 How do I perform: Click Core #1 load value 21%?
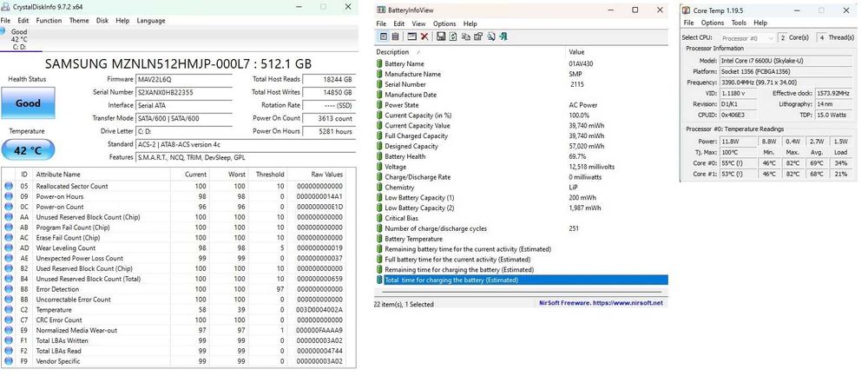pyautogui.click(x=840, y=174)
